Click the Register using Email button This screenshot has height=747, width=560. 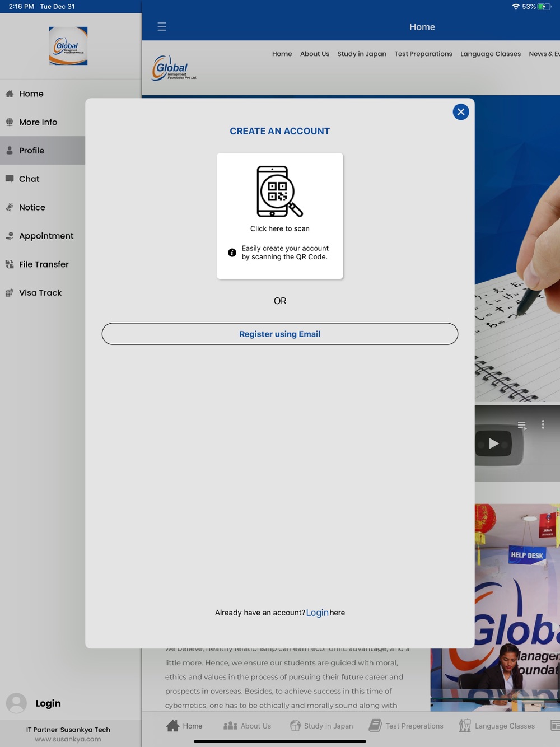click(x=280, y=334)
